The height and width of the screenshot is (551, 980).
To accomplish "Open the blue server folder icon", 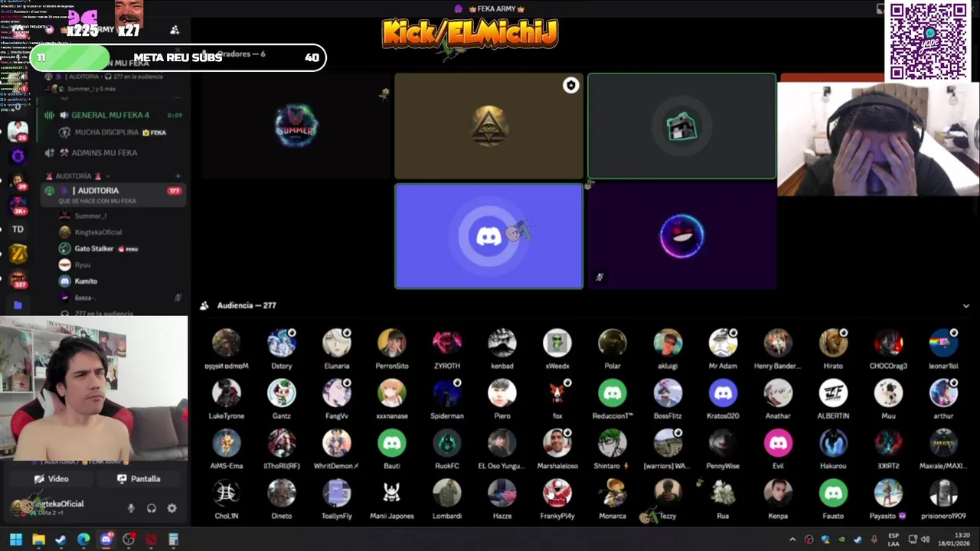I will pos(18,305).
